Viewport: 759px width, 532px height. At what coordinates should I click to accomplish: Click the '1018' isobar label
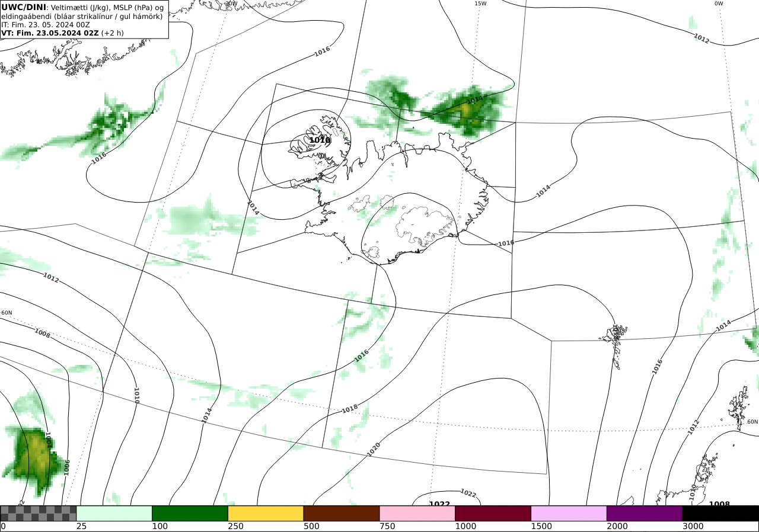pyautogui.click(x=350, y=409)
